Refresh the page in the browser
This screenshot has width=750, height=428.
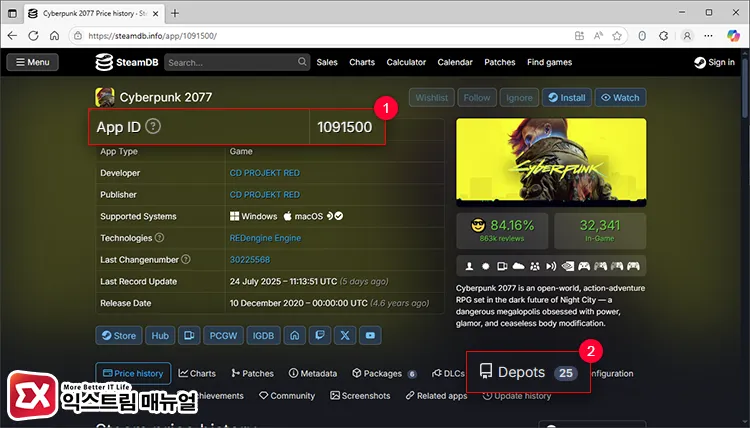tap(33, 36)
